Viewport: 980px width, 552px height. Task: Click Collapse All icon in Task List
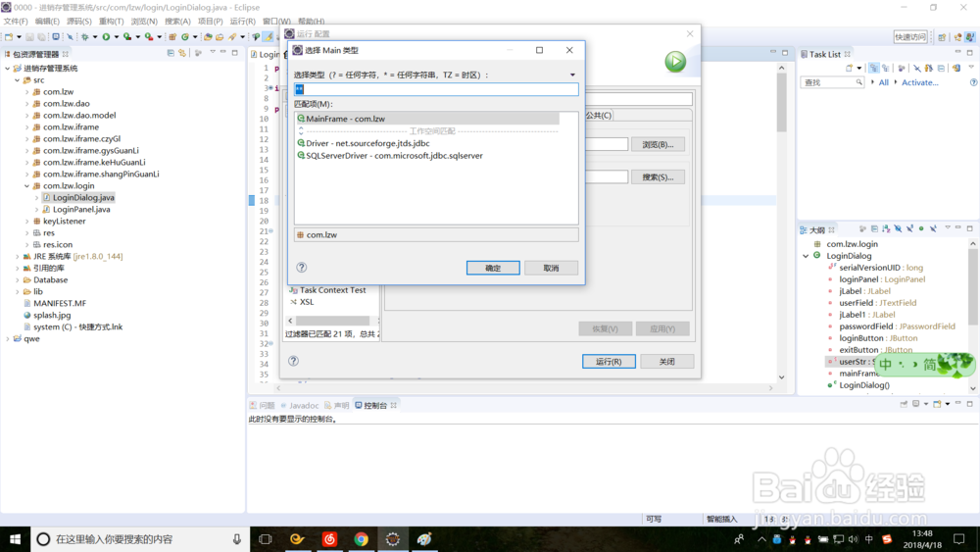pyautogui.click(x=941, y=68)
